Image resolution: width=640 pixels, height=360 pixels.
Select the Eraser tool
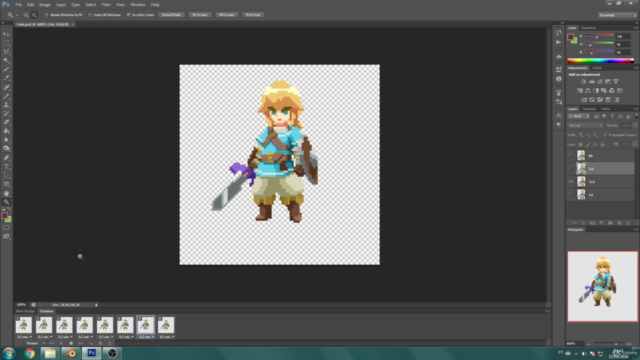point(6,122)
